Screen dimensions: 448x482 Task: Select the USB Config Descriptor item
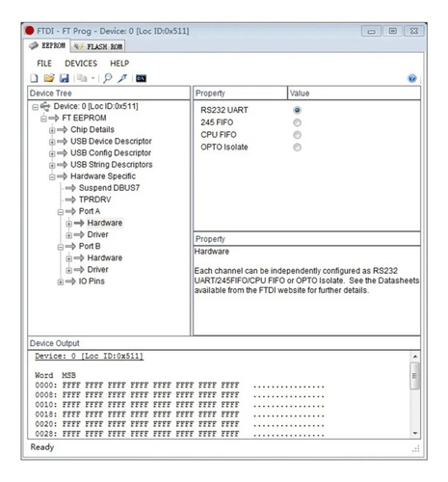111,152
